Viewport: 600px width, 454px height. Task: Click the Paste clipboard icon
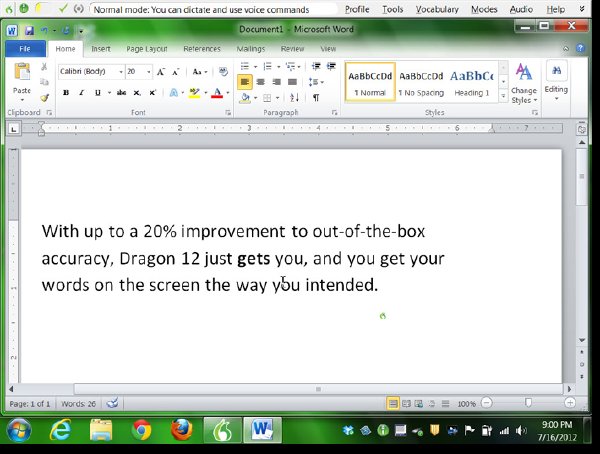(22, 72)
